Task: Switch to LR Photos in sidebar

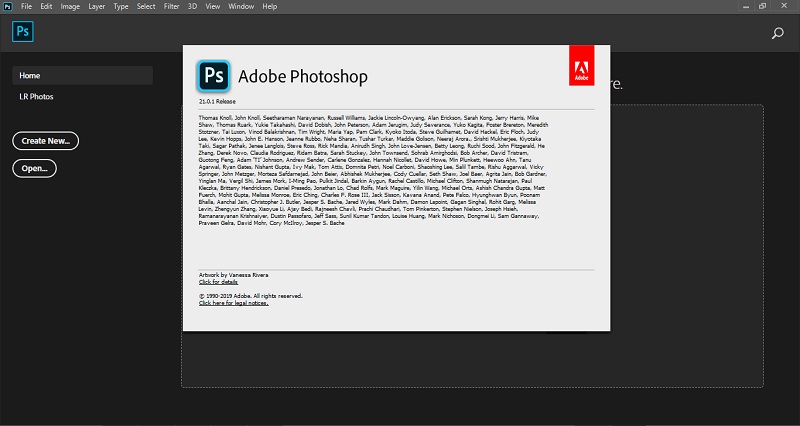Action: (36, 96)
